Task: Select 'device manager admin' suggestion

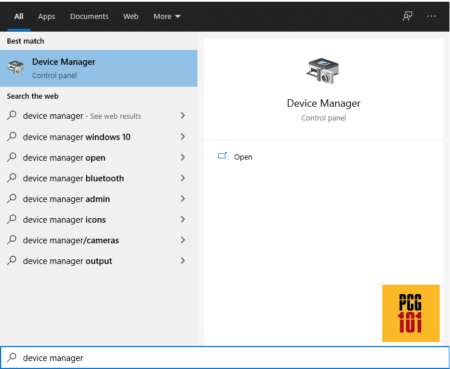Action: (x=99, y=199)
